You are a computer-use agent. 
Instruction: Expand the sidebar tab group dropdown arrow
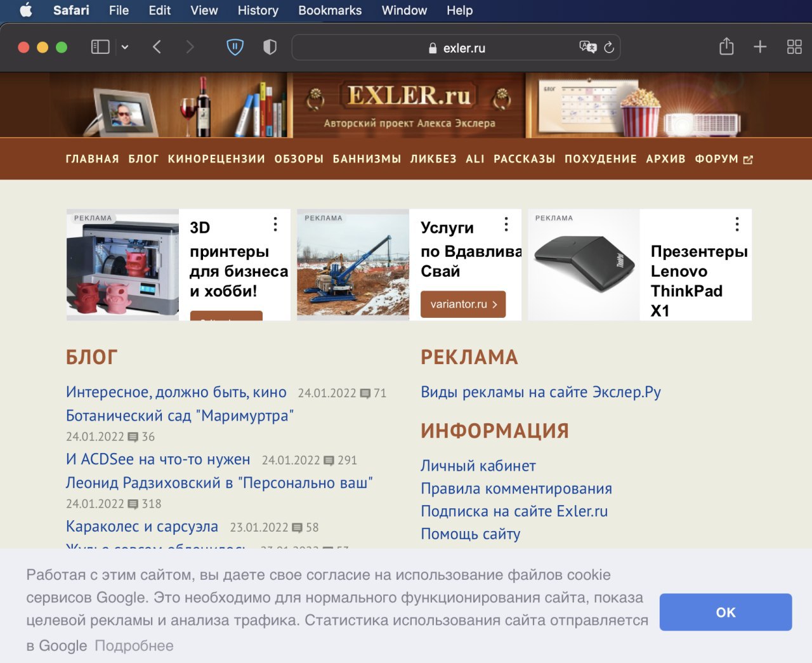[x=125, y=47]
